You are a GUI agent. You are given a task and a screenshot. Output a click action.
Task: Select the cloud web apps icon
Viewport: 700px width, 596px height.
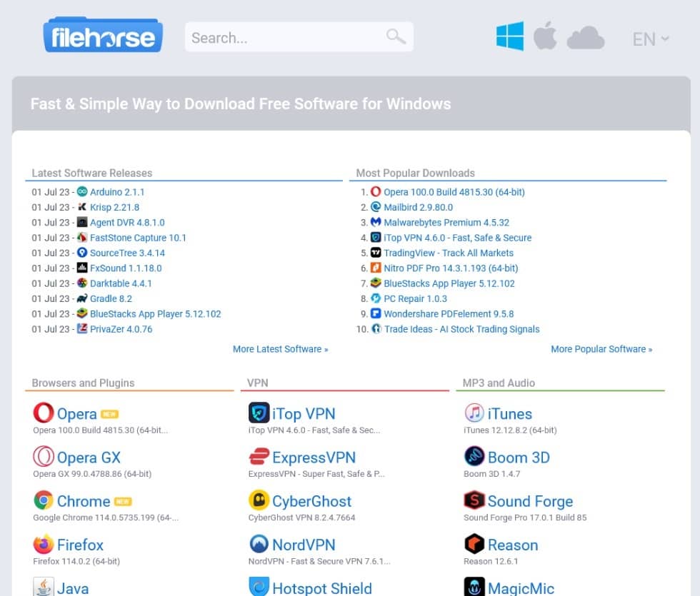coord(585,37)
